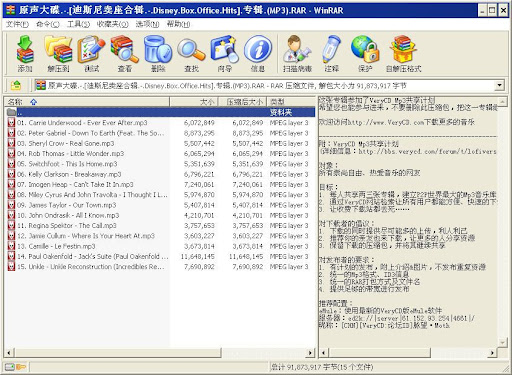Click the go up one folder icon

pyautogui.click(x=16, y=86)
